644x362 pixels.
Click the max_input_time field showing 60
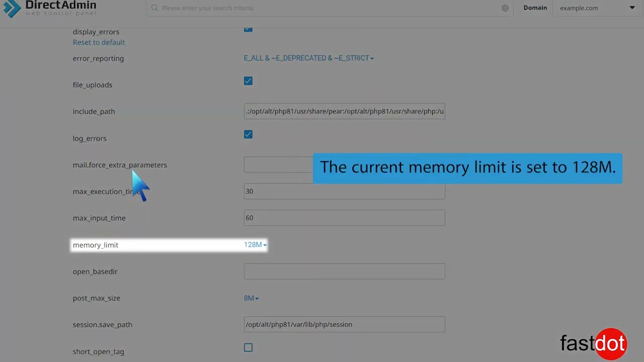[344, 218]
